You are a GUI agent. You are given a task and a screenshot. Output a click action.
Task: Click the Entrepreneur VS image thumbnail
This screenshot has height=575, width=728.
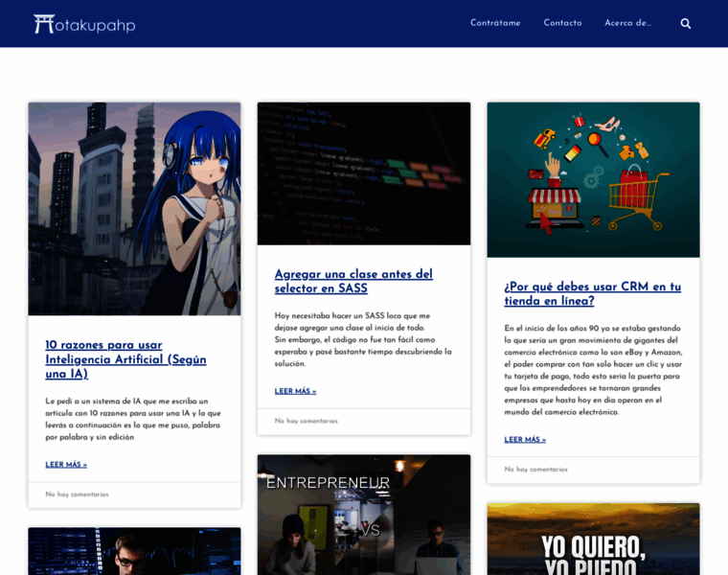[x=364, y=515]
